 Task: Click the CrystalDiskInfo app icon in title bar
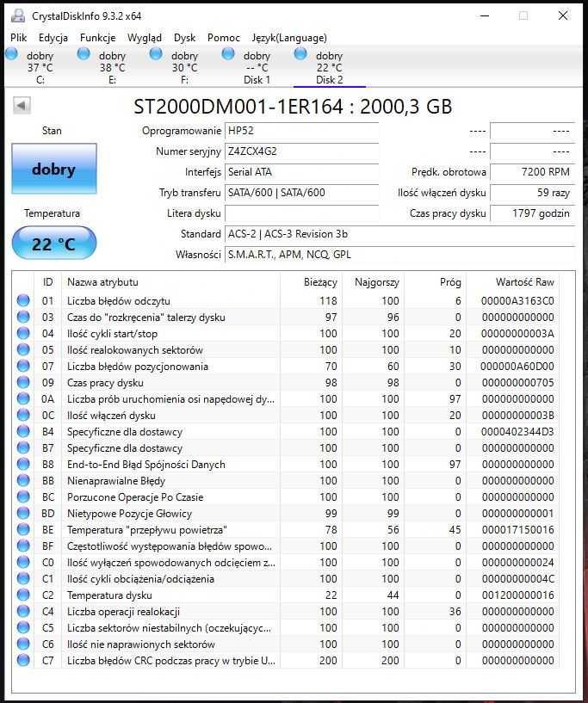coord(18,15)
